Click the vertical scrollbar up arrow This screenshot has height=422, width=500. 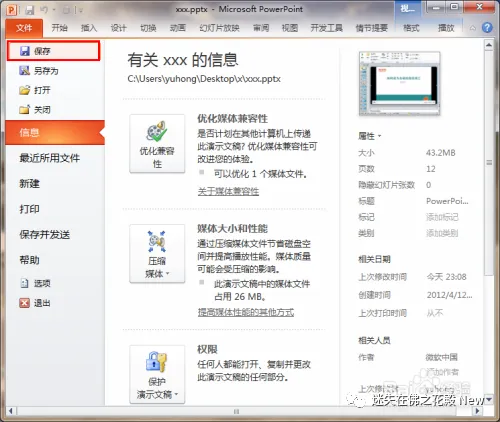(x=489, y=45)
